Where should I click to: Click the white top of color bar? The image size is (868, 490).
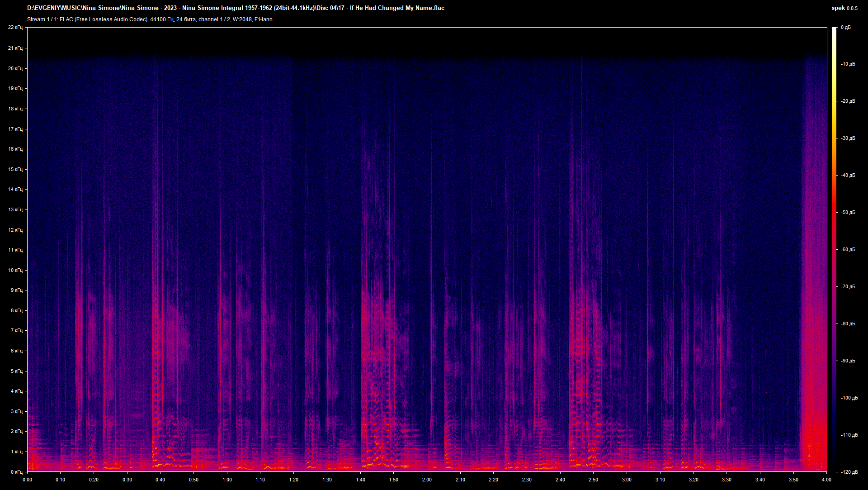[x=834, y=30]
